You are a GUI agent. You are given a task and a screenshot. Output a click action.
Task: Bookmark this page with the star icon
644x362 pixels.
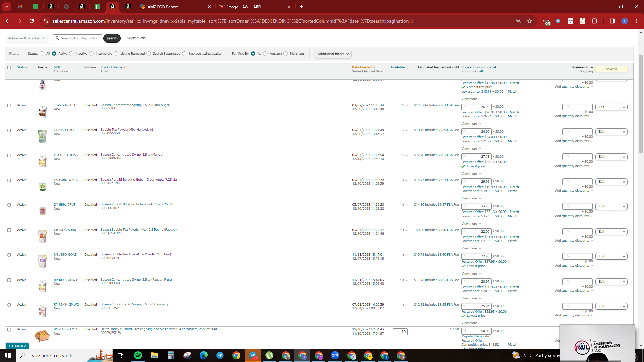[529, 21]
